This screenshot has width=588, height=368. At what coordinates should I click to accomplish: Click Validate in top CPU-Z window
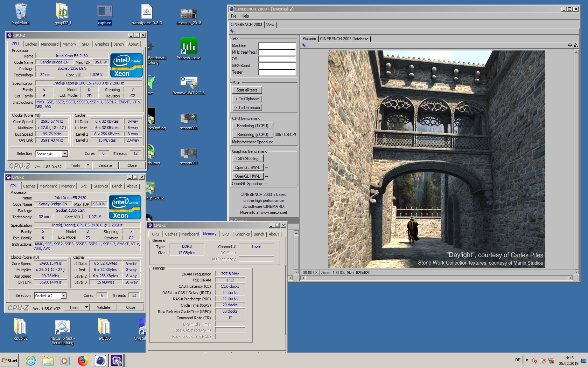pyautogui.click(x=105, y=165)
